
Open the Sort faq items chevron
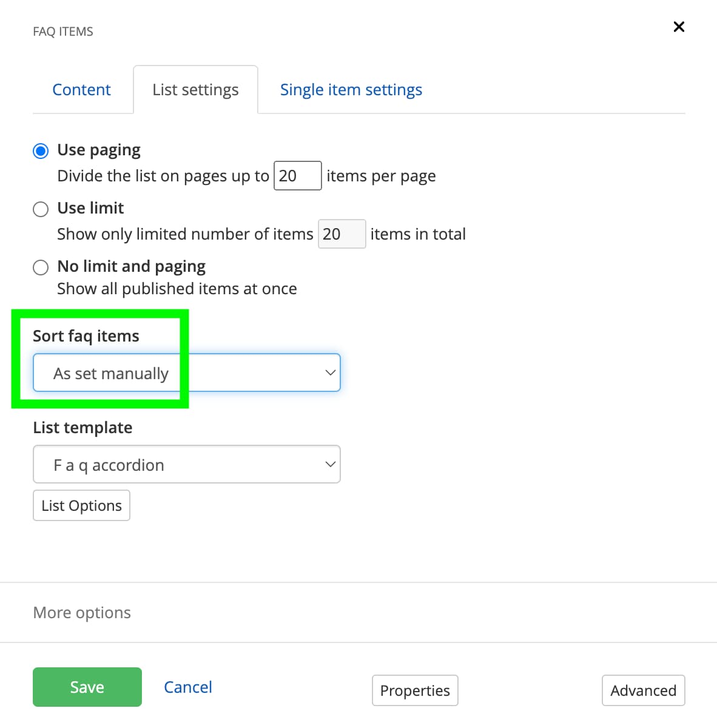coord(329,372)
